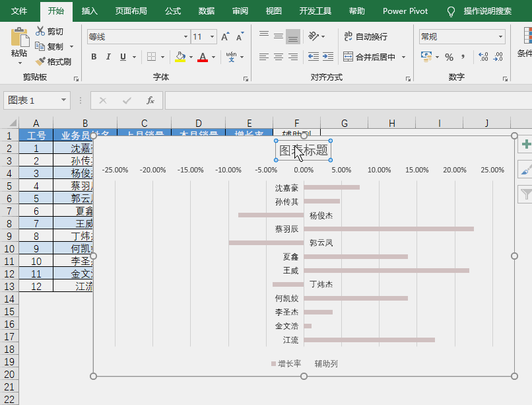Viewport: 532px width, 405px height.
Task: Switch to the 公式 (Formulas) tab
Action: (x=173, y=11)
